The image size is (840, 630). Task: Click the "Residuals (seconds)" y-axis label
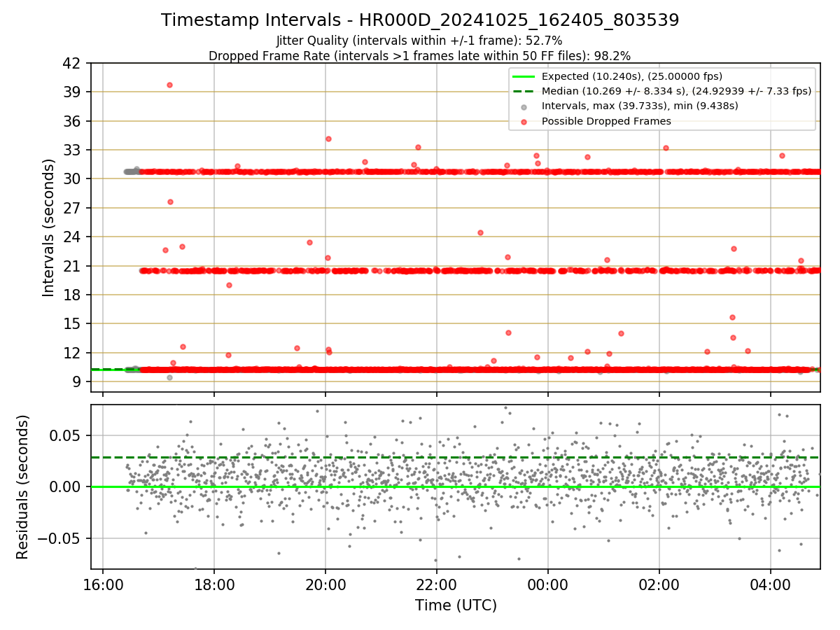click(x=22, y=486)
